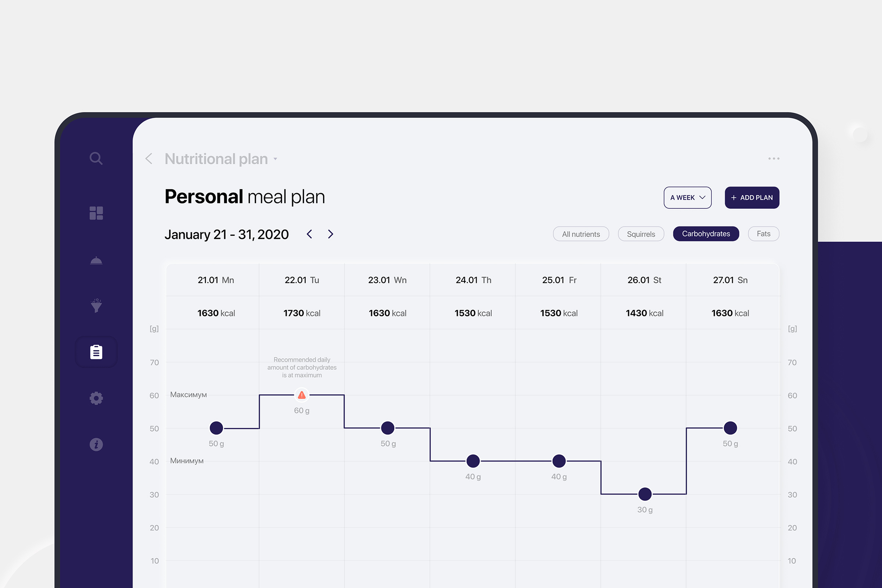Click the red warning marker at 60 g

[x=301, y=395]
